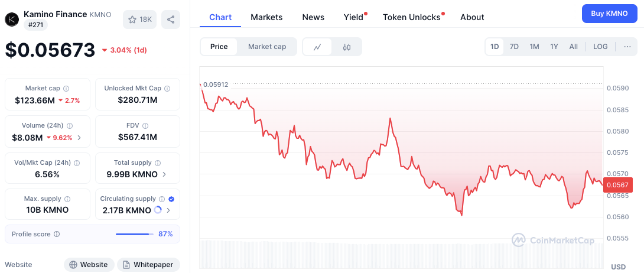The height and width of the screenshot is (273, 644).
Task: Switch to the line chart icon
Action: point(317,47)
